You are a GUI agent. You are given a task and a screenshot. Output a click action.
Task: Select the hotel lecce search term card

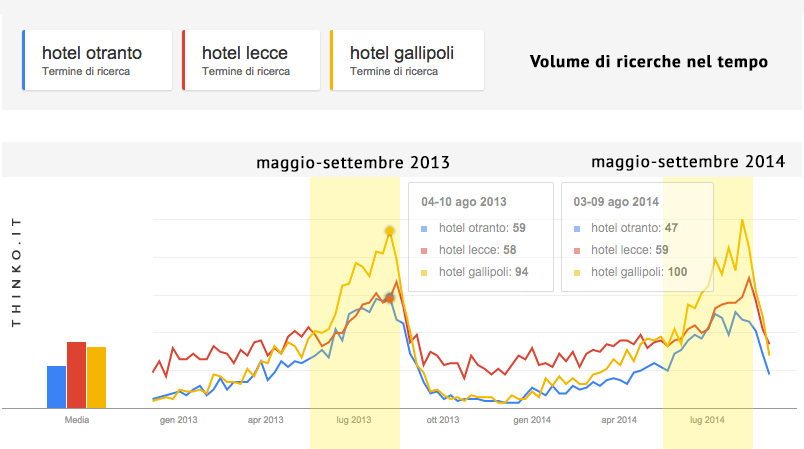pos(250,60)
